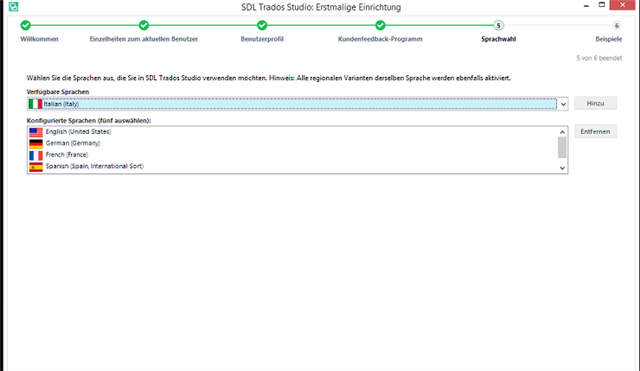Click the Italian (Italy) combo box field
This screenshot has width=640, height=371.
click(297, 104)
